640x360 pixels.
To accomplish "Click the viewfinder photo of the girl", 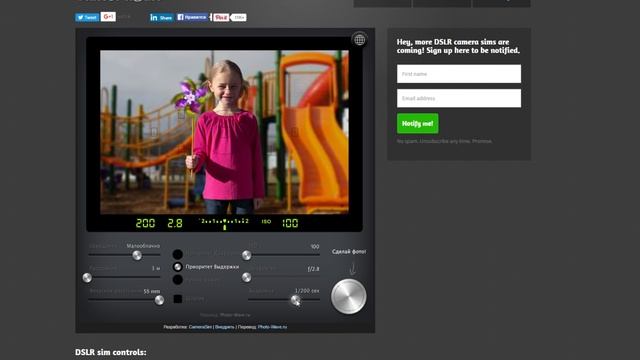I will click(x=224, y=132).
